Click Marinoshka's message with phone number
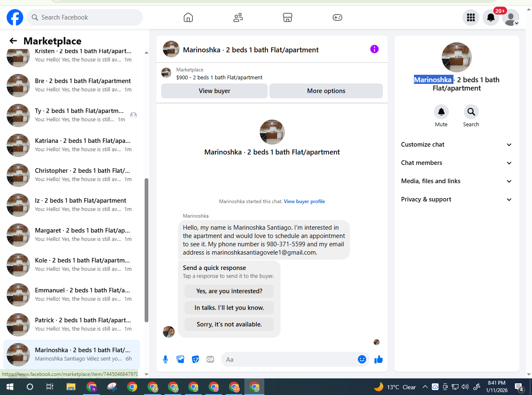The height and width of the screenshot is (395, 532). point(264,240)
